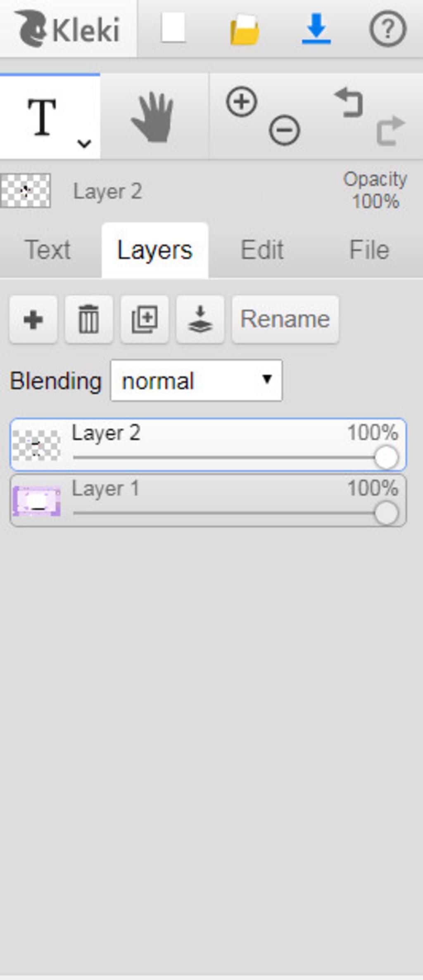This screenshot has width=423, height=980.
Task: Switch to the Edit tab
Action: click(262, 250)
